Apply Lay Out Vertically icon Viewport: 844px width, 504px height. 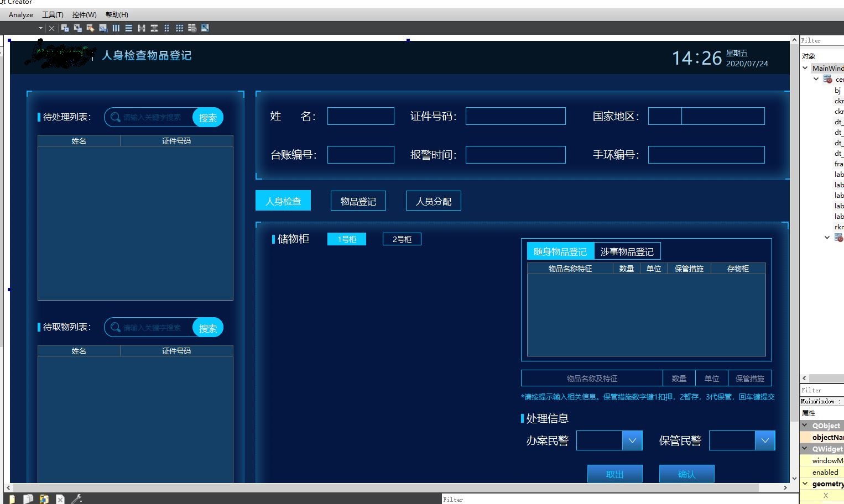[x=128, y=28]
